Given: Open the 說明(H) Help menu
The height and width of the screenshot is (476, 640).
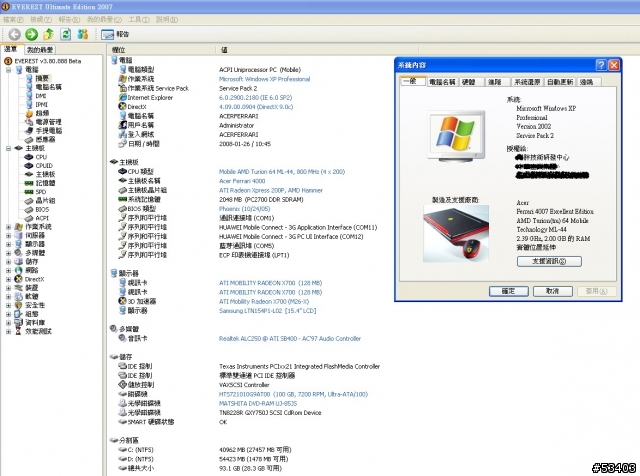Looking at the screenshot, I should coord(167,19).
